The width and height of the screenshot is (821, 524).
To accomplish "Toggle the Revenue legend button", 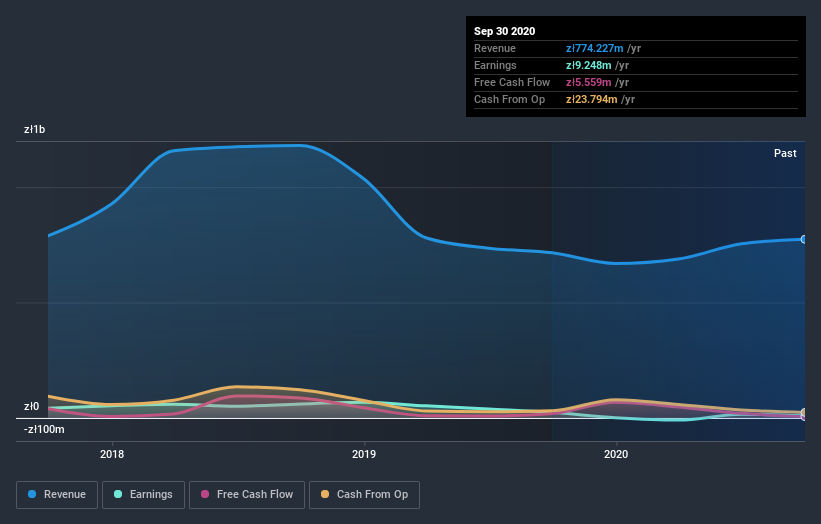I will click(x=57, y=495).
